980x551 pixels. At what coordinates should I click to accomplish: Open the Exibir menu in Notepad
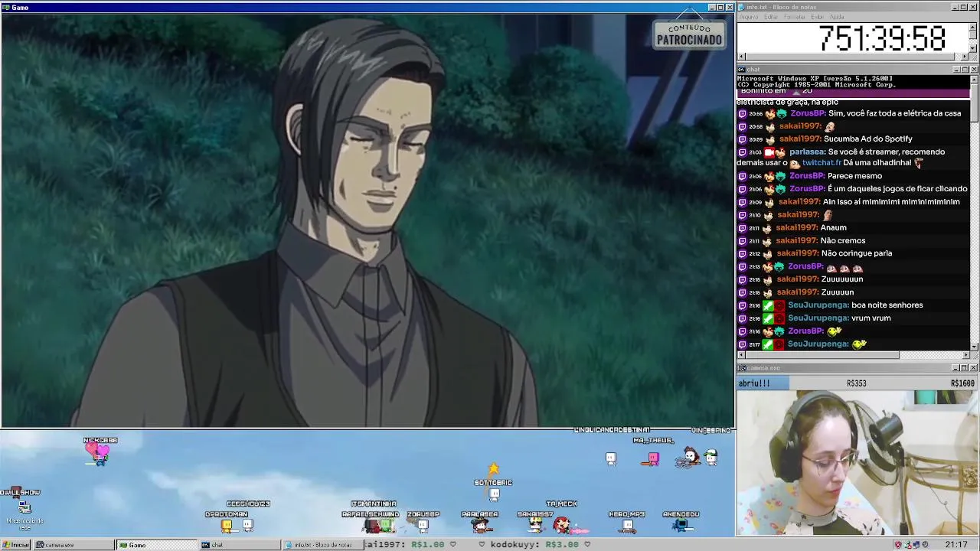pyautogui.click(x=818, y=17)
